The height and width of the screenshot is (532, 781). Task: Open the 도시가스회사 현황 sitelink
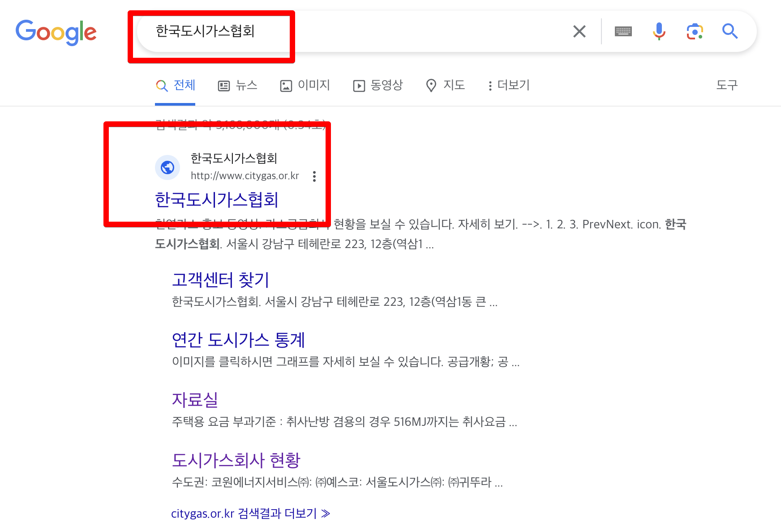(236, 460)
